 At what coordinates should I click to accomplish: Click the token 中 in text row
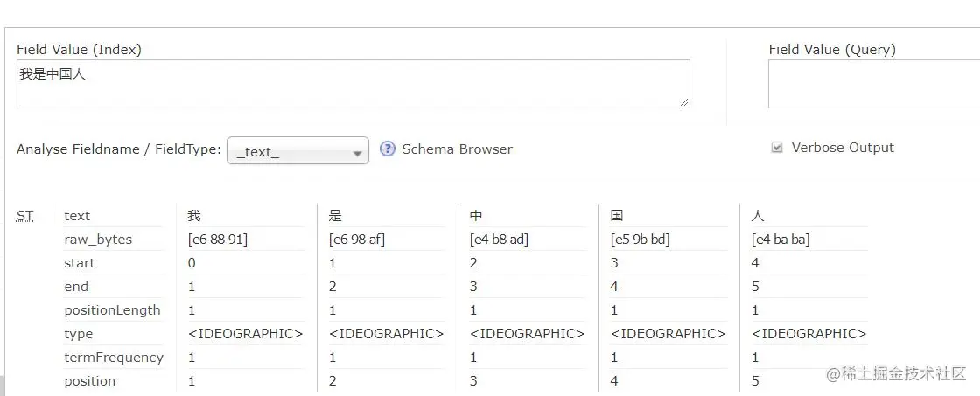(x=476, y=216)
